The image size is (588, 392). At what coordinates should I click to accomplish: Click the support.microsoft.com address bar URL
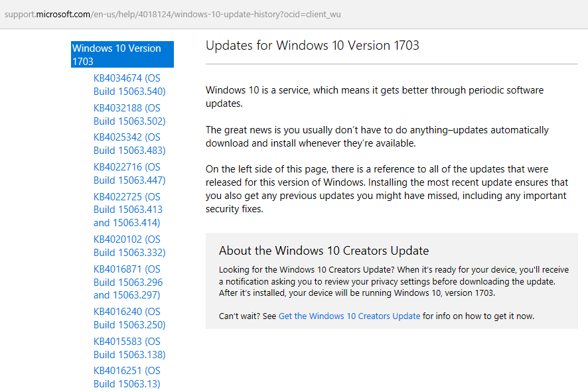[173, 14]
